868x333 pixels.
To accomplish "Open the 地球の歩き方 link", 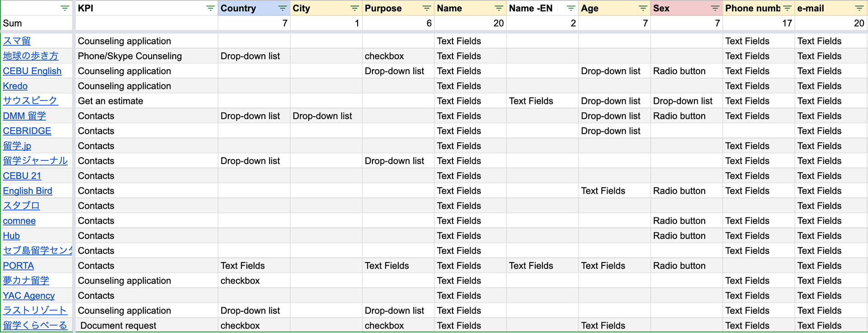I will pos(31,56).
